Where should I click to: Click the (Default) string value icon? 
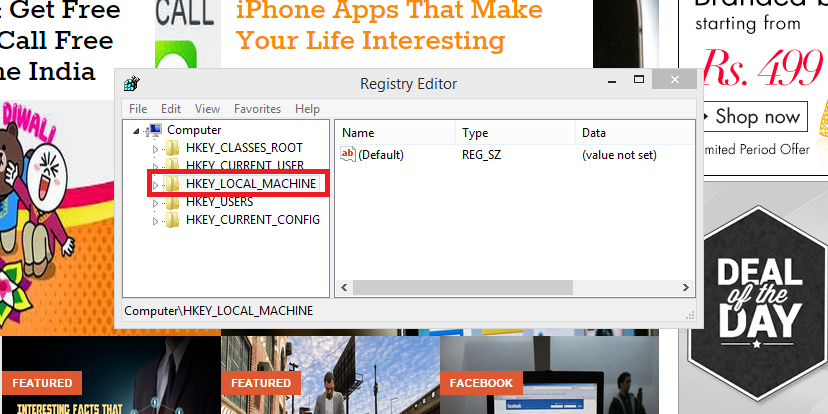click(x=348, y=155)
